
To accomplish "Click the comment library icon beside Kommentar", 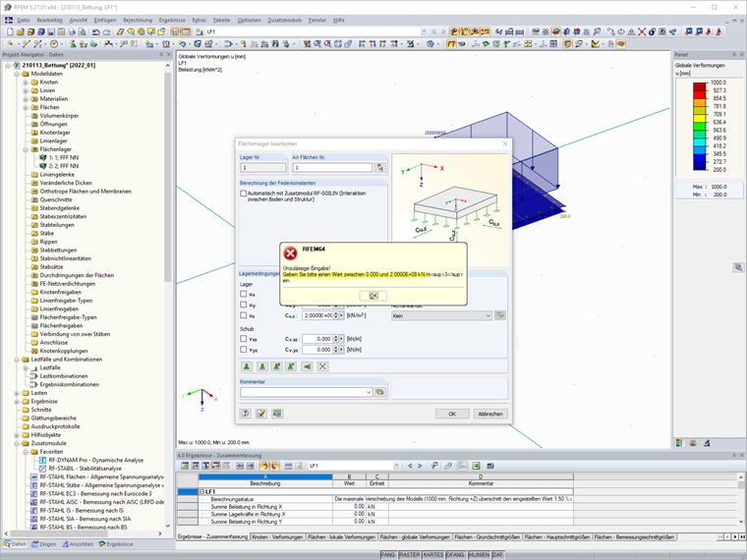I will pos(379,392).
